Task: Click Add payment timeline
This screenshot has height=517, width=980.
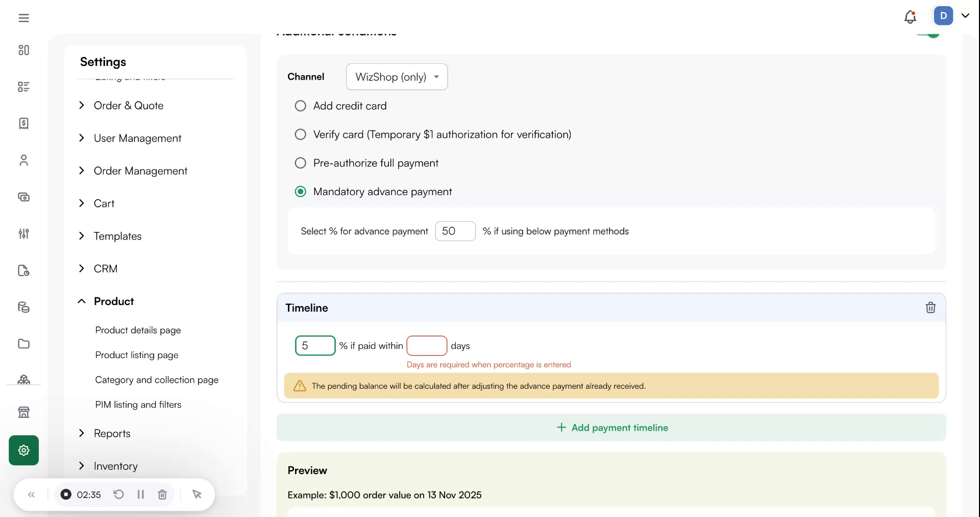Action: point(611,428)
